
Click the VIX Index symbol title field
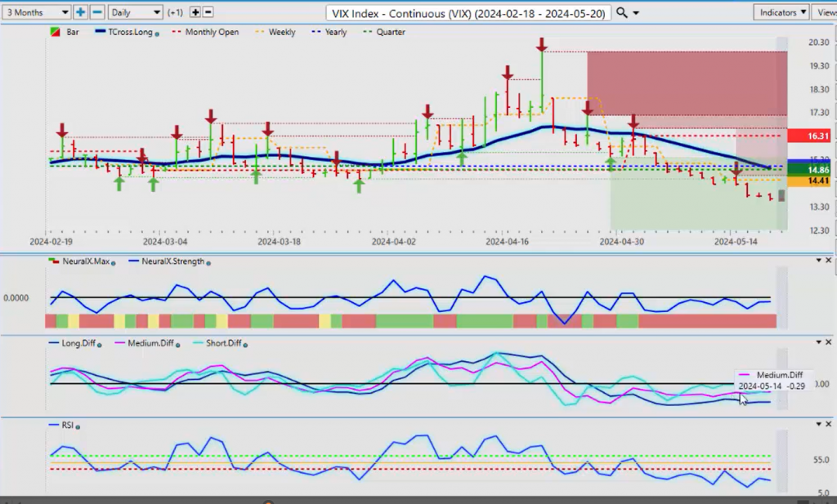tap(468, 13)
